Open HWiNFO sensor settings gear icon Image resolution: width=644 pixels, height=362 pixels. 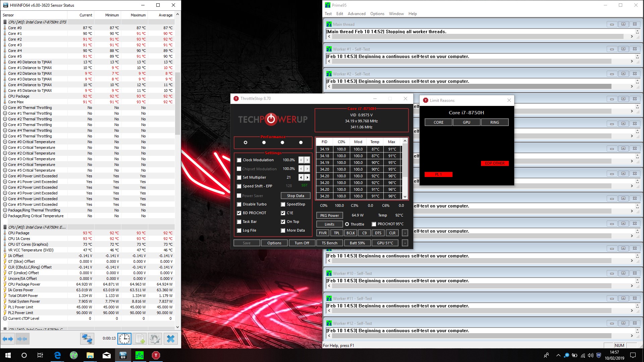click(x=155, y=339)
